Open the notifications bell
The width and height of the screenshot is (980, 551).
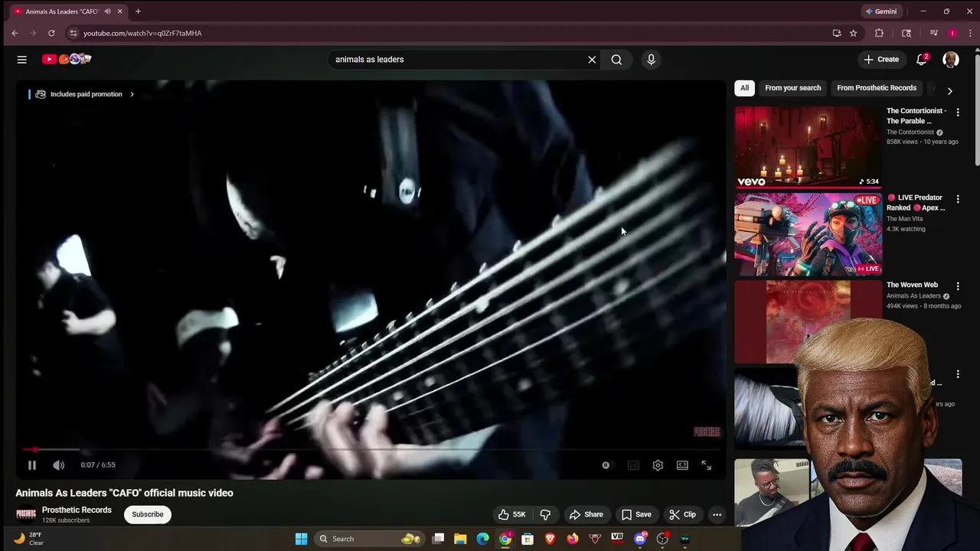(x=922, y=60)
